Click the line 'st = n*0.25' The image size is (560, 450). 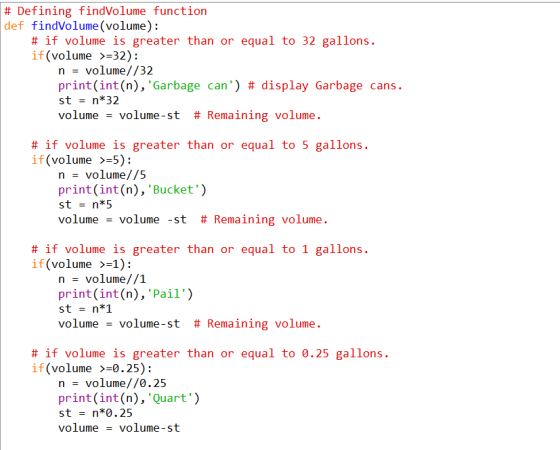(96, 413)
